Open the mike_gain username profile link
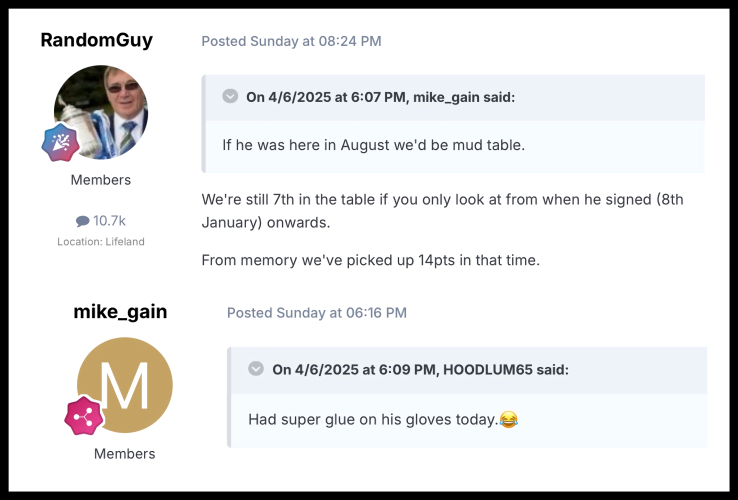This screenshot has width=738, height=500. tap(120, 312)
